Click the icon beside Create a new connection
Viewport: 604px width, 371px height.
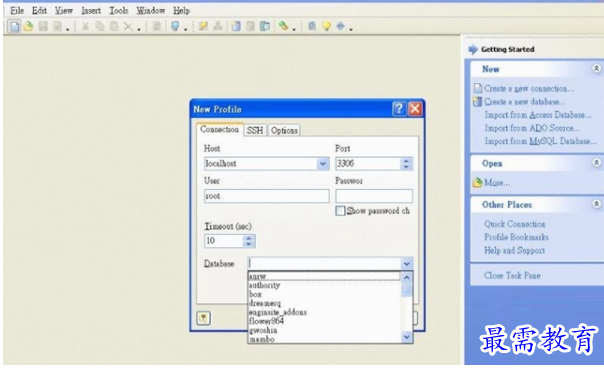point(478,89)
